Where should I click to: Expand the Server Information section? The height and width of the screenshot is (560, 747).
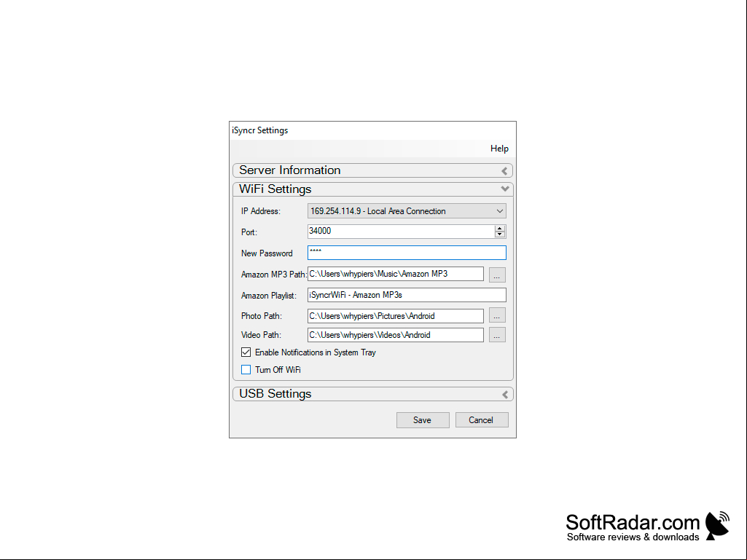click(504, 171)
